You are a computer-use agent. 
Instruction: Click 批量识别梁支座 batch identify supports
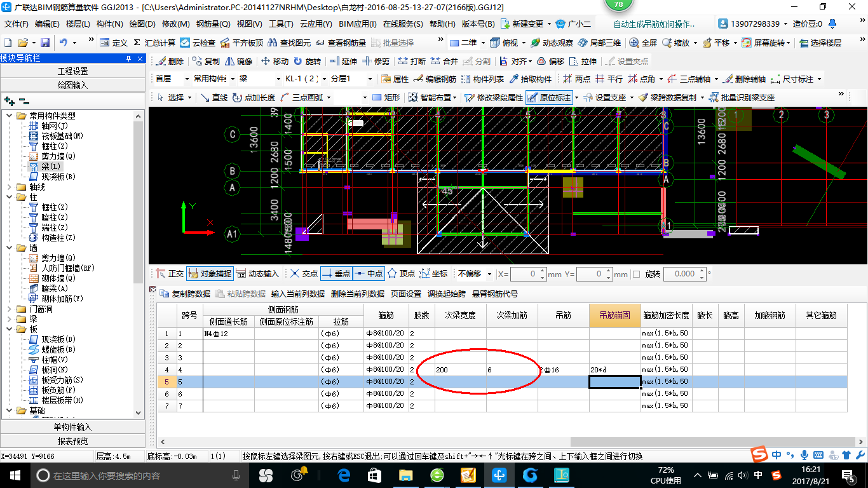pyautogui.click(x=742, y=97)
